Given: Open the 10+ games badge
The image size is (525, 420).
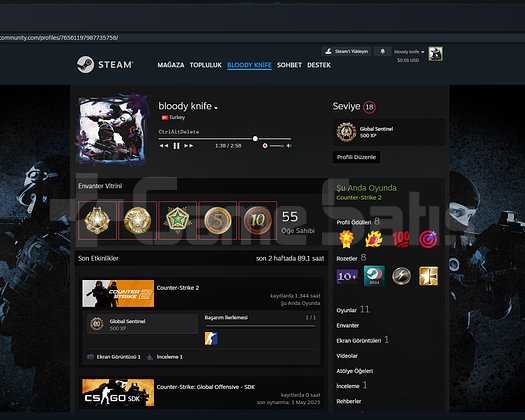Looking at the screenshot, I should coord(347,276).
